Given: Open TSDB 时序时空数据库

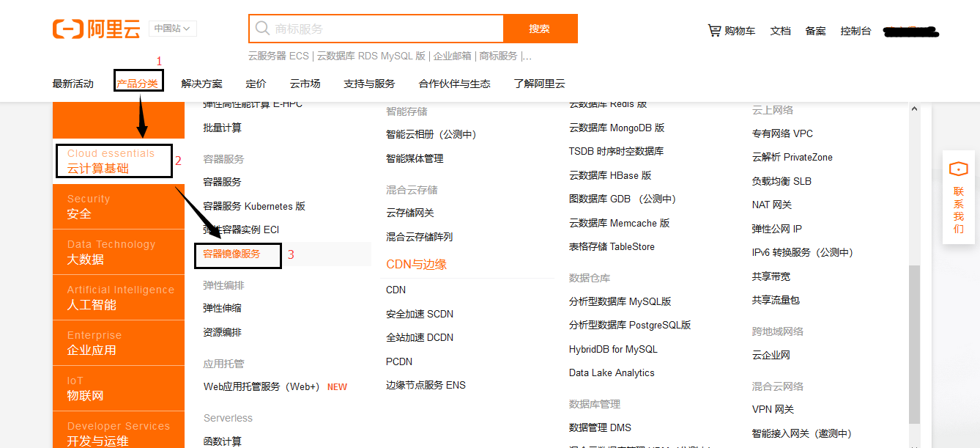Looking at the screenshot, I should pos(616,151).
